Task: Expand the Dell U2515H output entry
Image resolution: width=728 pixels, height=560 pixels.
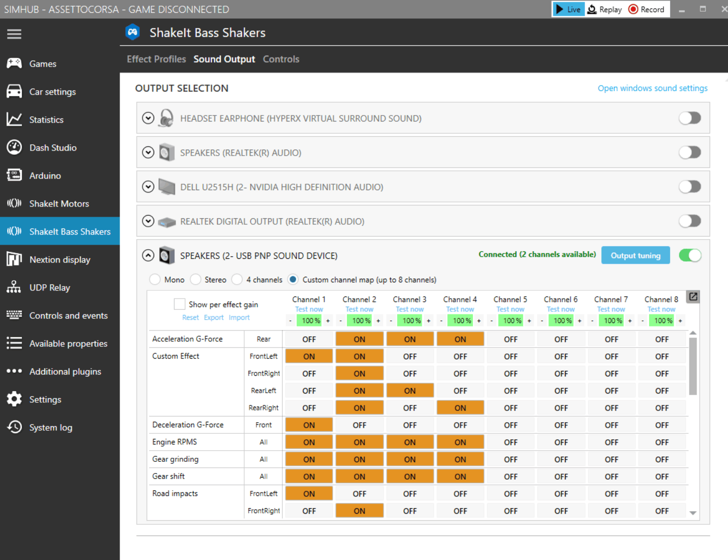Action: point(148,187)
